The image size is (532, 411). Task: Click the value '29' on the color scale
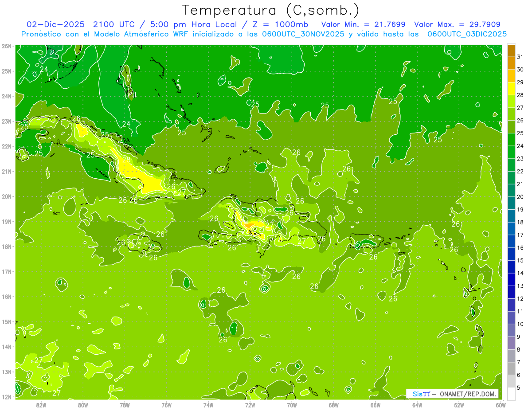tap(520, 82)
